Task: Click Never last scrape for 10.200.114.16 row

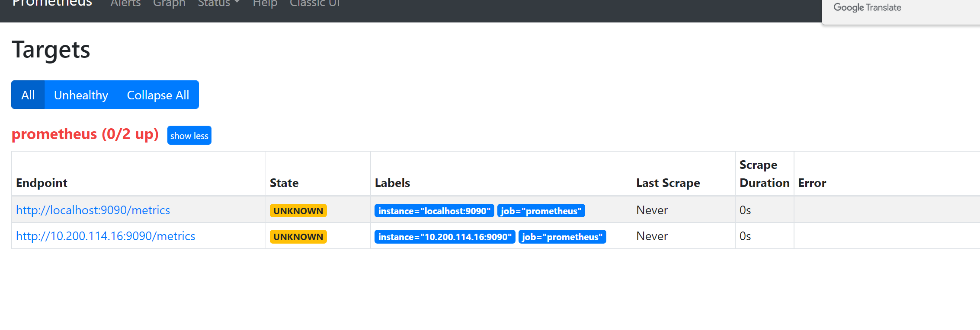Action: click(x=652, y=236)
